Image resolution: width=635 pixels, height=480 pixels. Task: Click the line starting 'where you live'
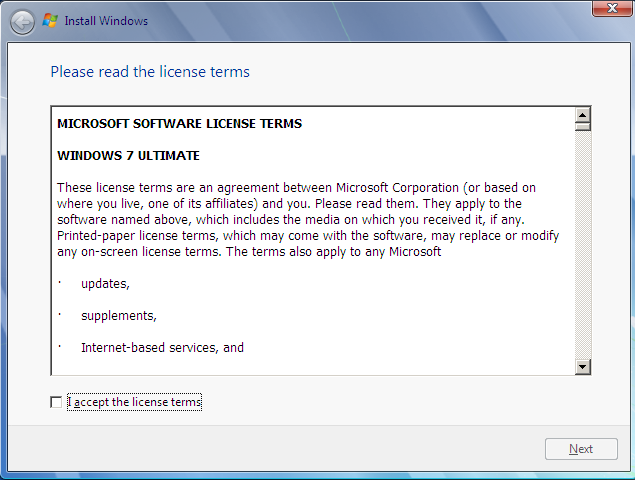point(290,204)
